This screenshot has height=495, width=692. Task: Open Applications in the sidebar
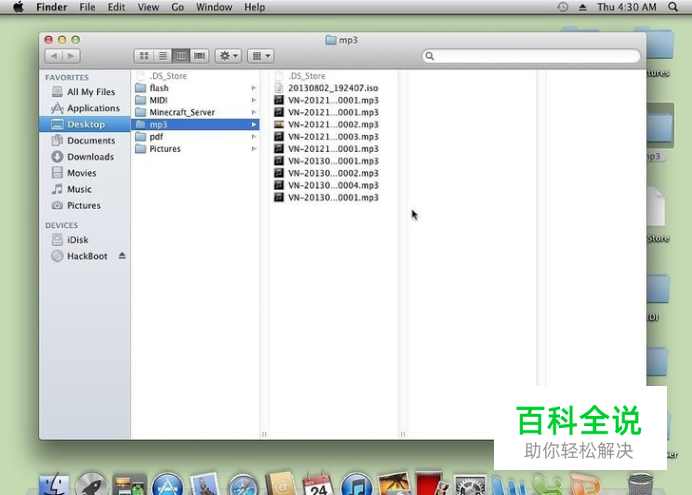pos(85,108)
